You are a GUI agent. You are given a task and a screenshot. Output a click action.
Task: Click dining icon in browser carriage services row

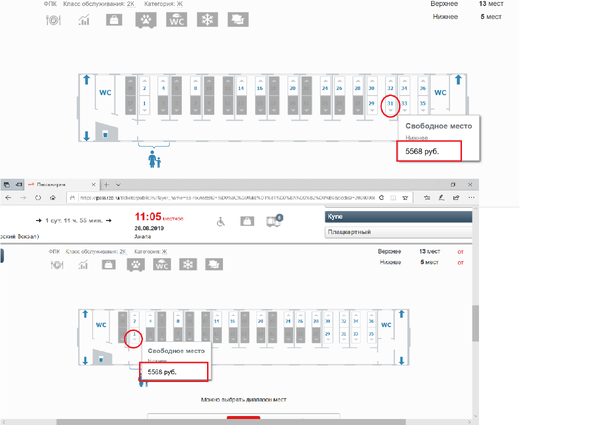[x=57, y=265]
